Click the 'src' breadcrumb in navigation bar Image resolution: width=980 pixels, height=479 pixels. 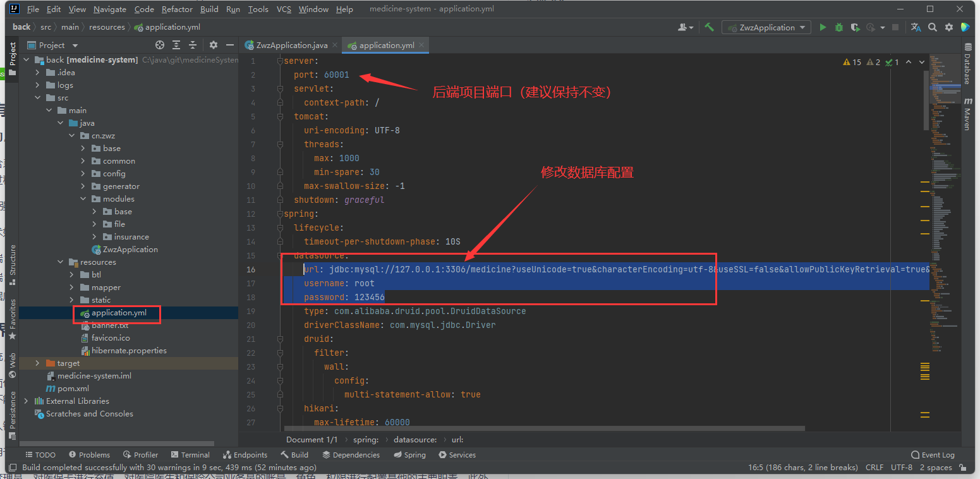tap(46, 27)
